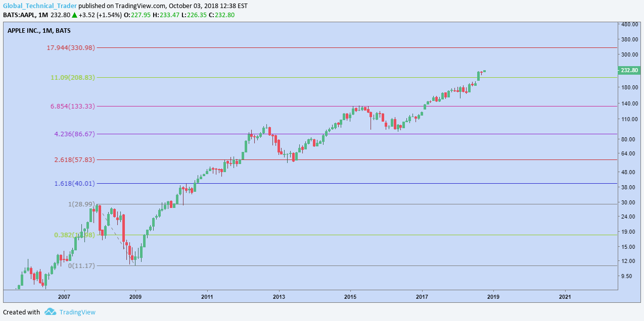Screen dimensions: 644x321
Task: Click the 64.00 price axis label
Action: 628,153
